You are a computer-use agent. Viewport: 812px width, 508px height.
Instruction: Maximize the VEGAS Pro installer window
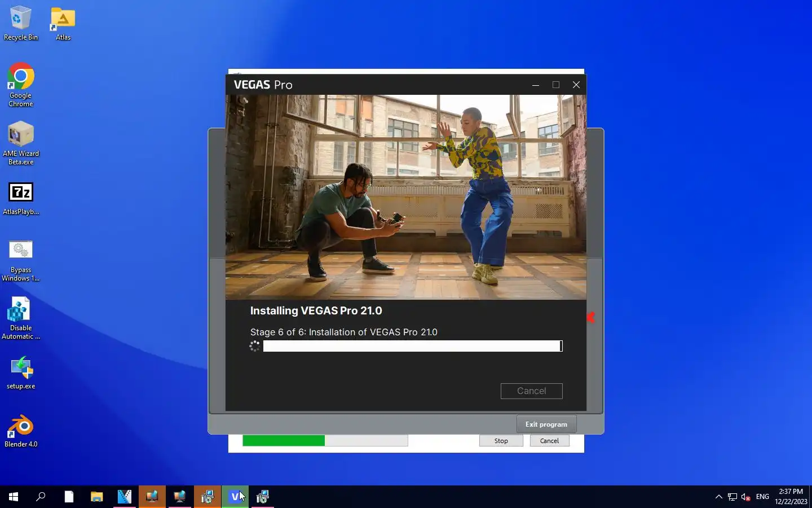(x=556, y=85)
